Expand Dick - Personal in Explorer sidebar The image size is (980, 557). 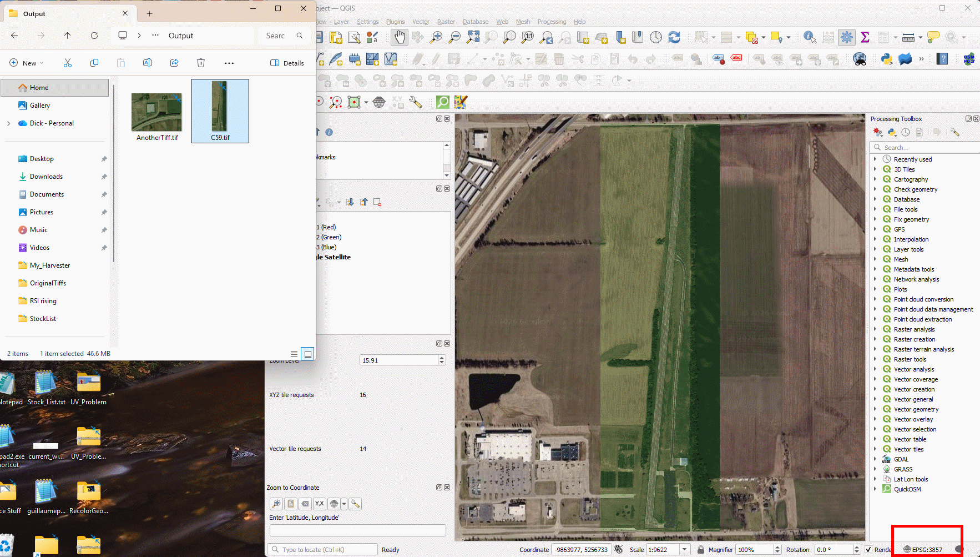[8, 123]
